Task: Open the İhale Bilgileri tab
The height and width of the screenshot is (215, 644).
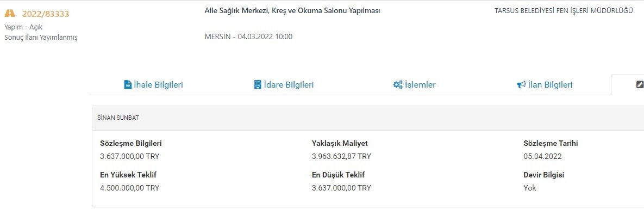Action: [154, 85]
